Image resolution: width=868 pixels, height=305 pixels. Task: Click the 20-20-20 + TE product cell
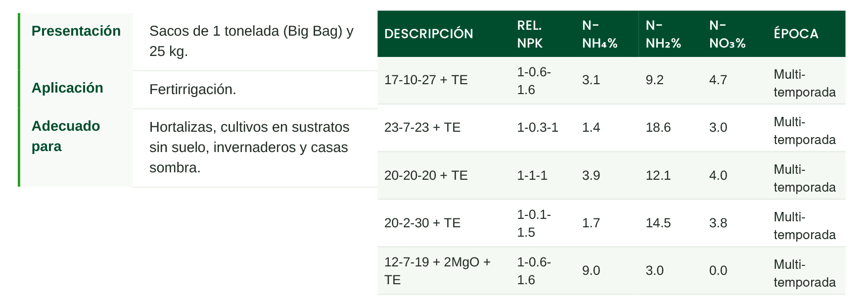[426, 175]
